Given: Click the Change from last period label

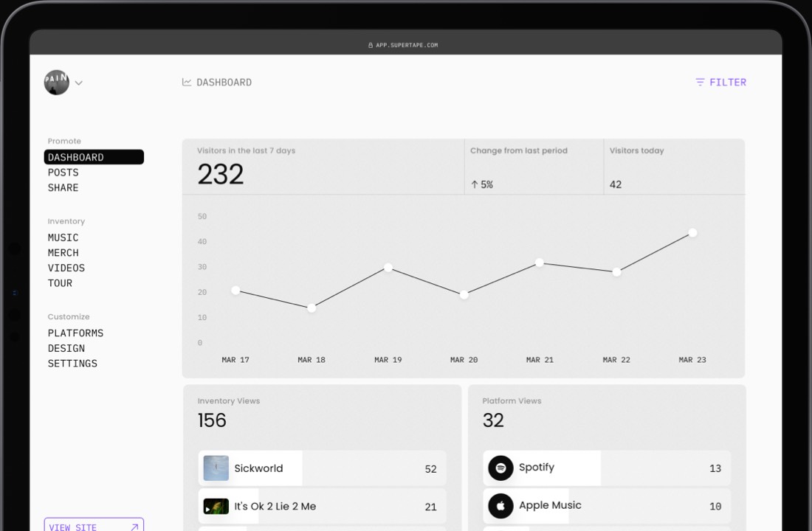Looking at the screenshot, I should [x=519, y=150].
